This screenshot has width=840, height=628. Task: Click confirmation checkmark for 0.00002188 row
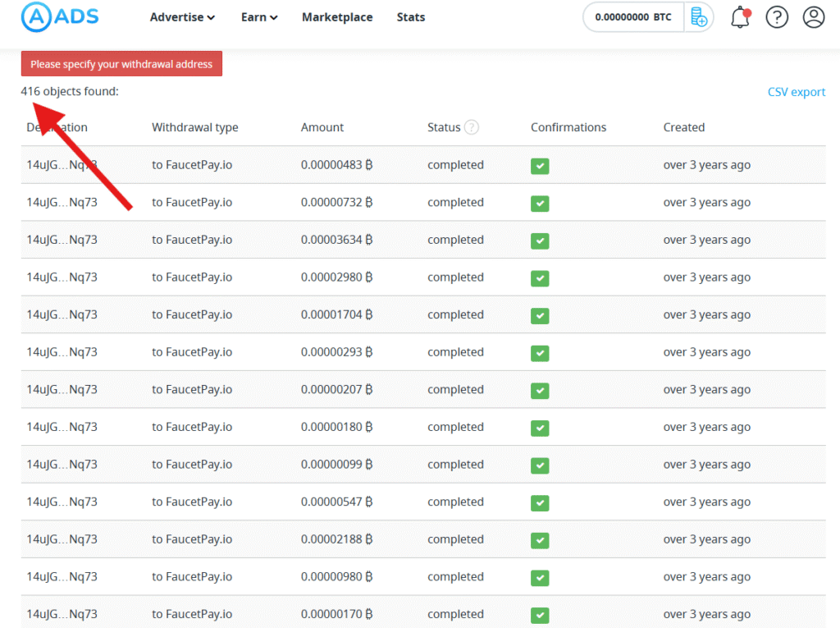(x=540, y=540)
